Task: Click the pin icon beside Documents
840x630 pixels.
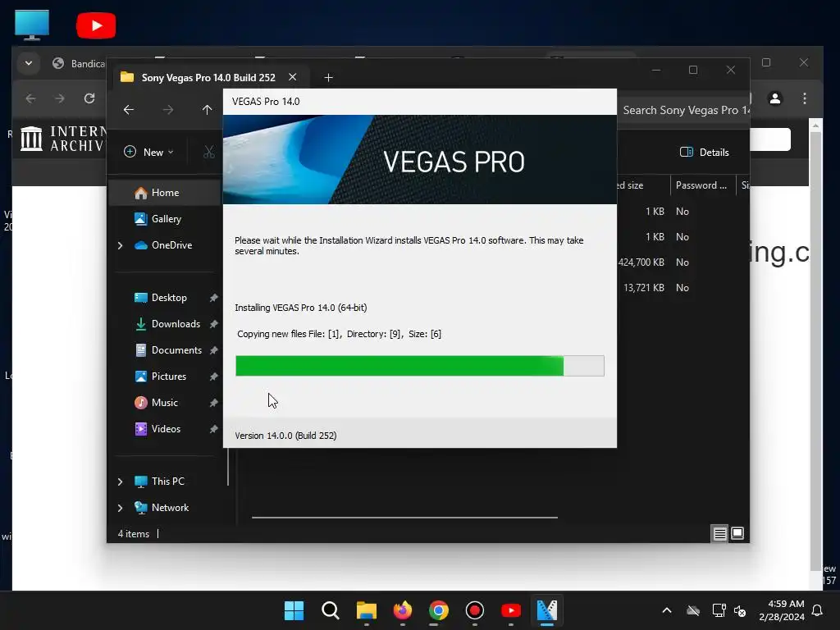Action: point(214,350)
